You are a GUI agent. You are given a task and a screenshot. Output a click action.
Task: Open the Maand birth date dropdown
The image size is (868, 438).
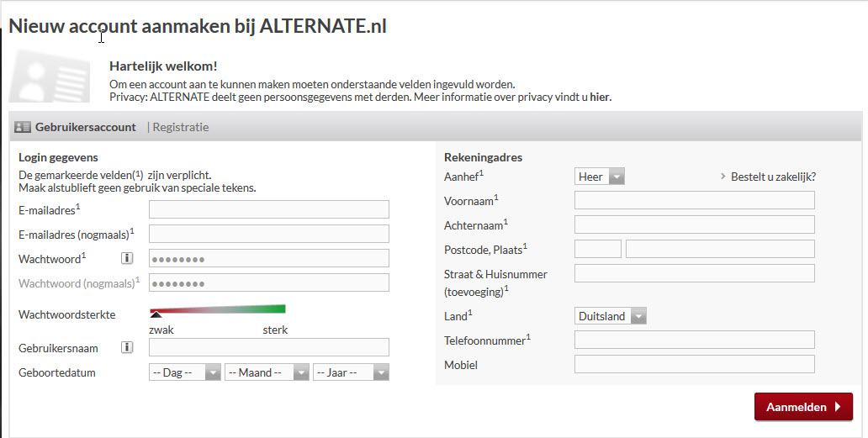click(x=267, y=372)
